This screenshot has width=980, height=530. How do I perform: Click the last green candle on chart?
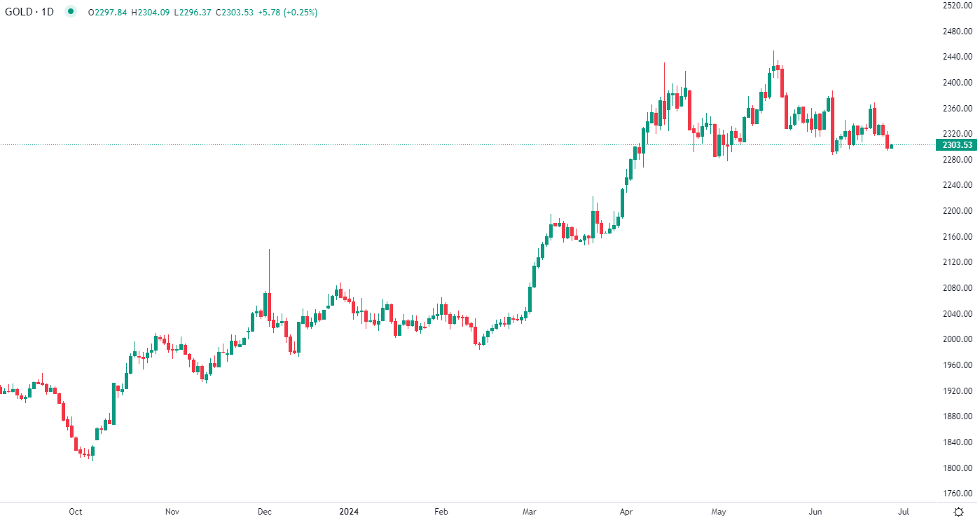pos(891,146)
